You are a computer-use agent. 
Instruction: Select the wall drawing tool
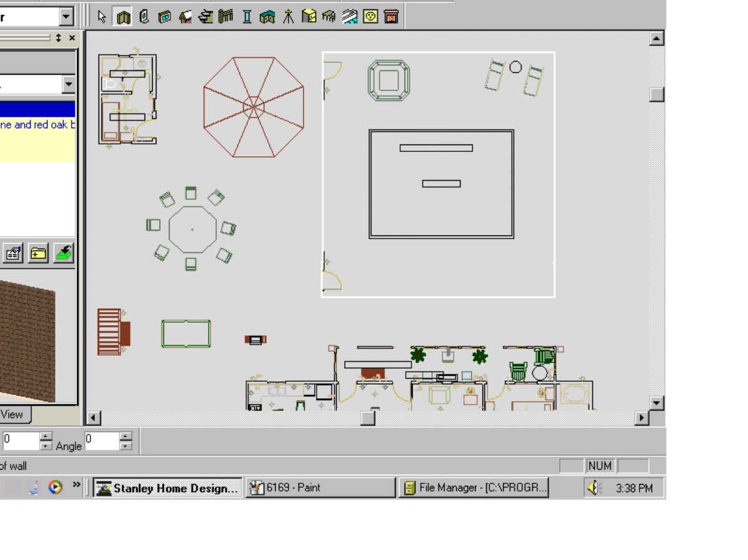click(123, 17)
